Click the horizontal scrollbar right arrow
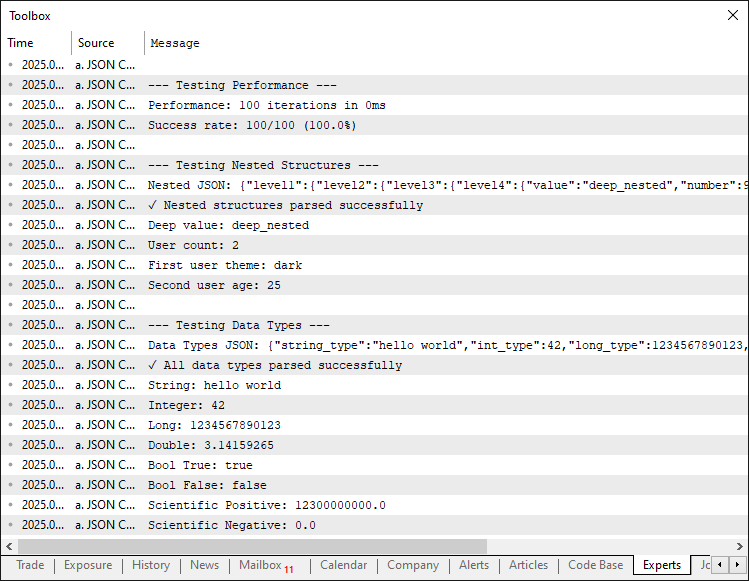Screen dimensions: 749x581 click(x=739, y=546)
